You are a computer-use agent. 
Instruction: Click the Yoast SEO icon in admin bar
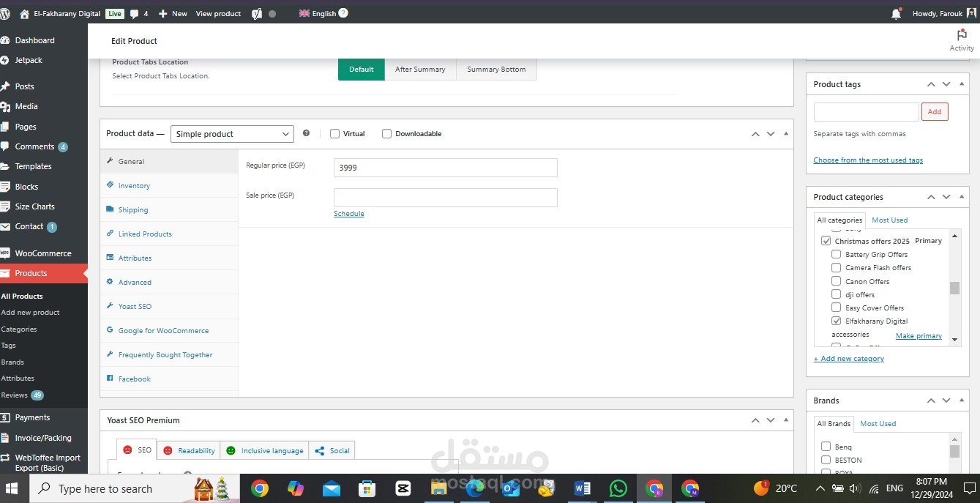(x=257, y=13)
